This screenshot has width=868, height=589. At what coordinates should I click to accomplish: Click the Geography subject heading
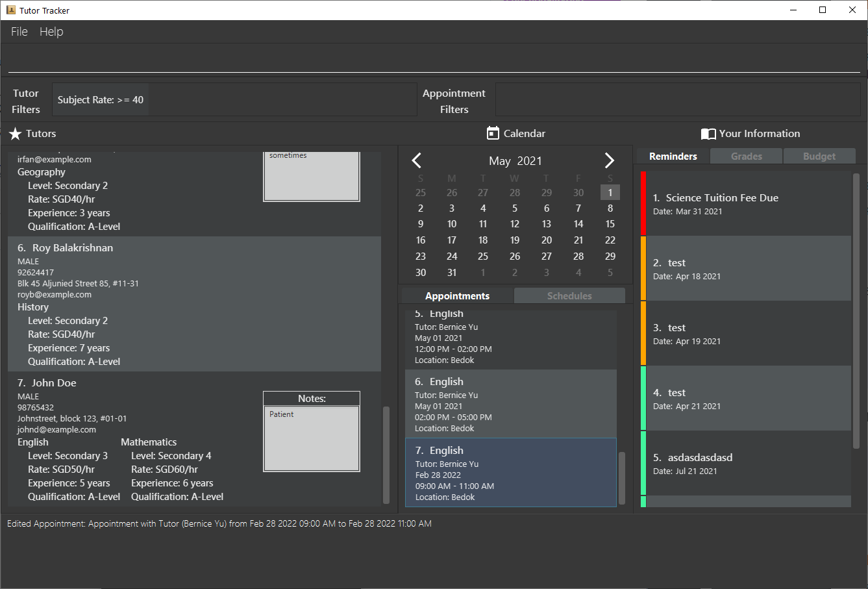coord(42,172)
